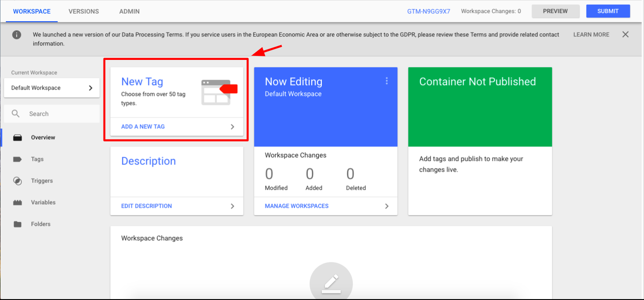Click Workspace Changes panel heading at bottom
The image size is (644, 300).
click(x=152, y=238)
